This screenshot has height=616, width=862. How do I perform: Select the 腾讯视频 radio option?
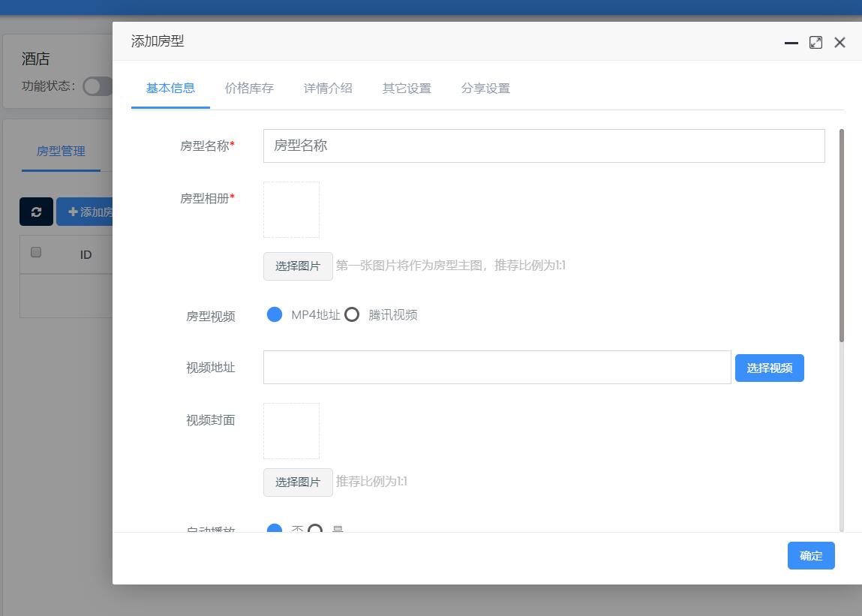coord(352,314)
